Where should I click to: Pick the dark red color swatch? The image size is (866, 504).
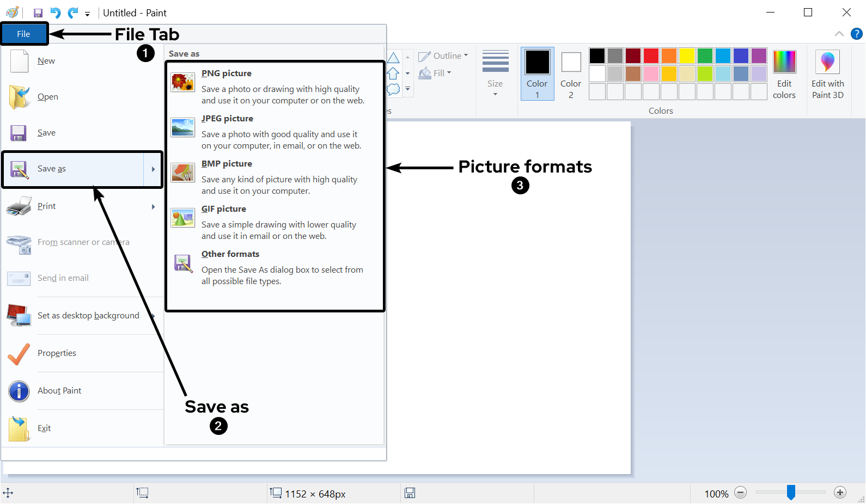633,56
